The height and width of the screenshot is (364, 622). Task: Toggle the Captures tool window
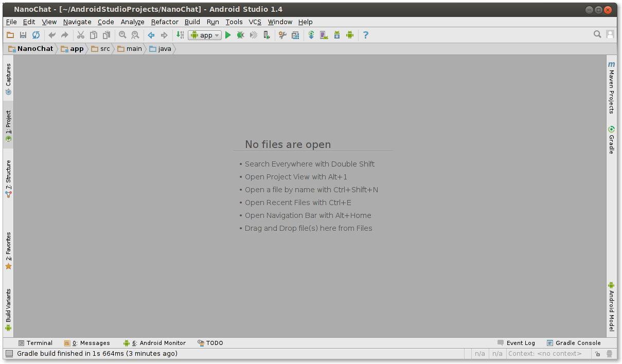tap(8, 80)
